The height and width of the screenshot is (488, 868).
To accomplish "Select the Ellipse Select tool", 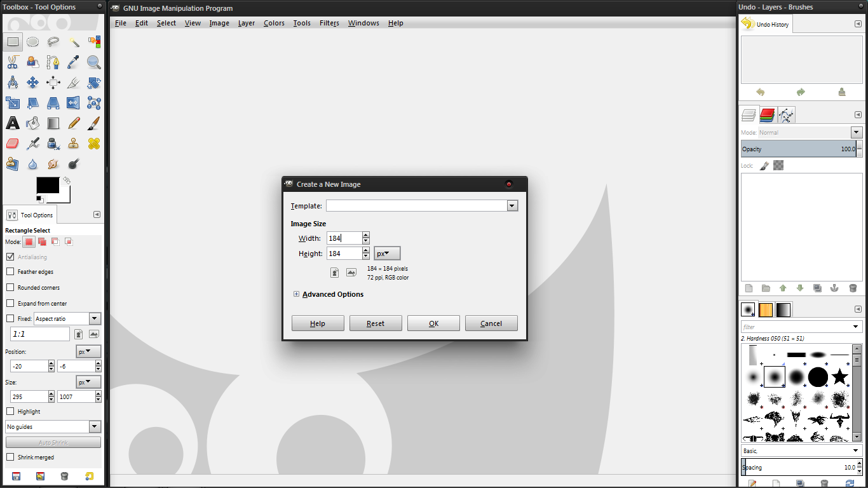I will (x=33, y=42).
